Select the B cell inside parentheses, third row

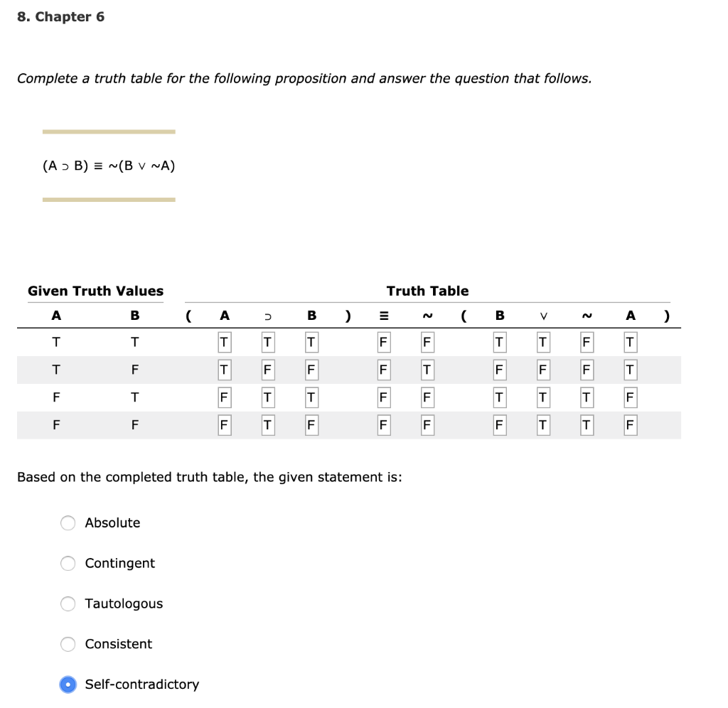[x=499, y=397]
